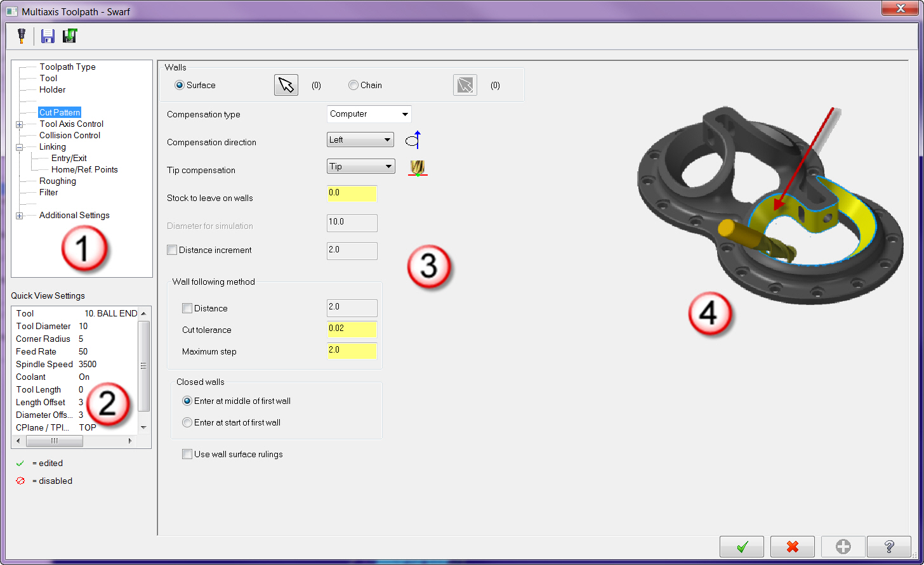This screenshot has width=924, height=565.
Task: Enable the Distance increment checkbox
Action: tap(172, 250)
